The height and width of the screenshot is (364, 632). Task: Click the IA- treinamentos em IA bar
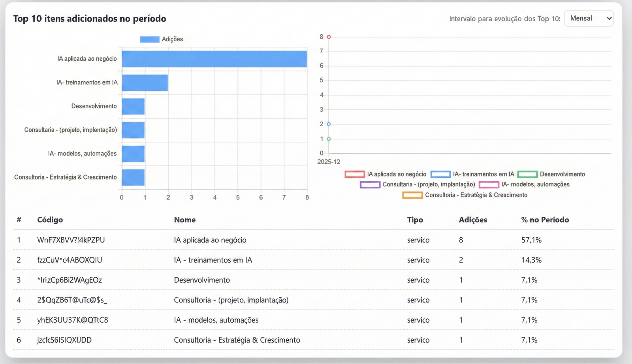[145, 83]
